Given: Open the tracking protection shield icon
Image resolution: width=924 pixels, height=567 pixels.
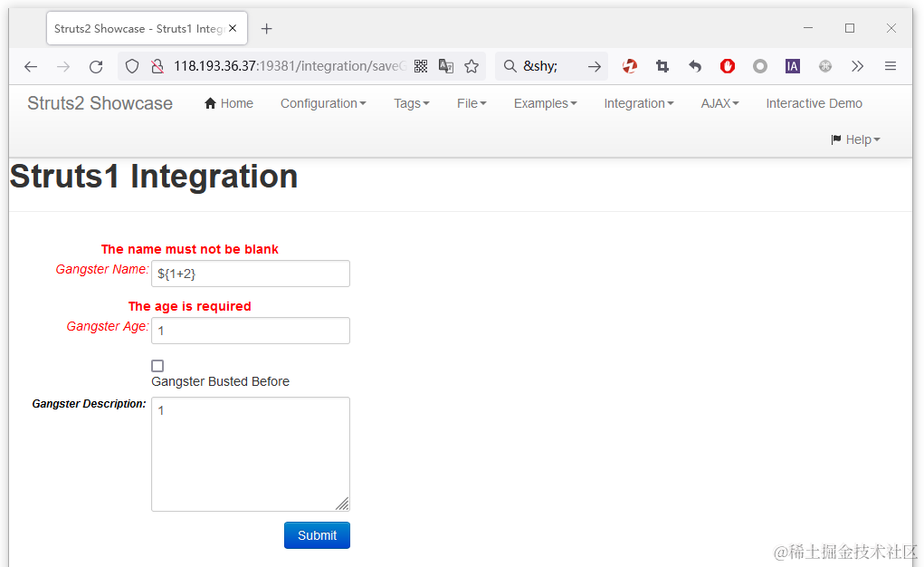Looking at the screenshot, I should coord(132,66).
